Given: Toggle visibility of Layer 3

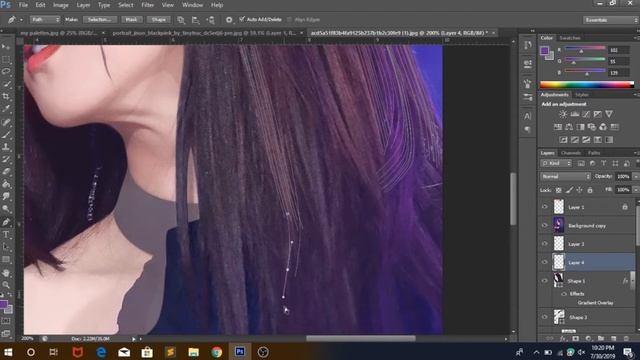Looking at the screenshot, I should click(544, 244).
